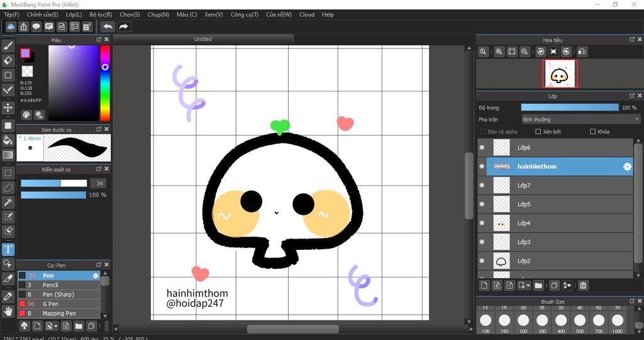Select the G Pen brush
The height and width of the screenshot is (340, 644).
pos(58,304)
